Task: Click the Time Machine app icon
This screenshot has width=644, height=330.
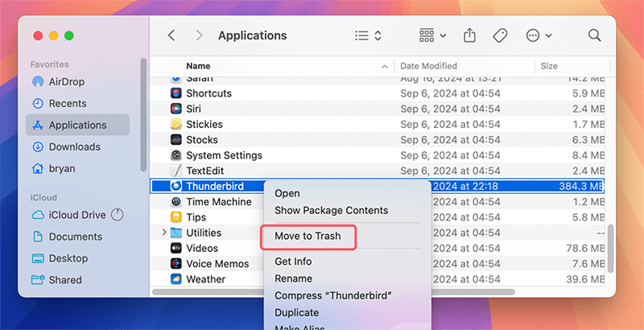Action: [x=176, y=202]
